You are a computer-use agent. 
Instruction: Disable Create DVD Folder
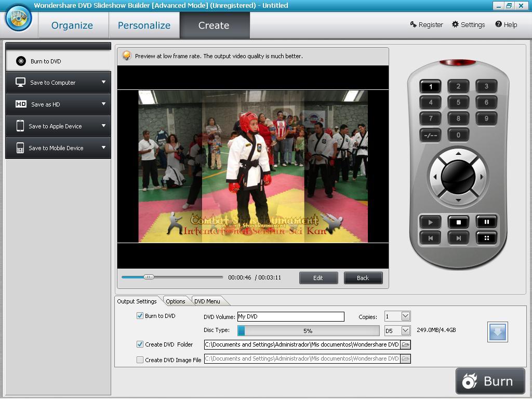139,344
